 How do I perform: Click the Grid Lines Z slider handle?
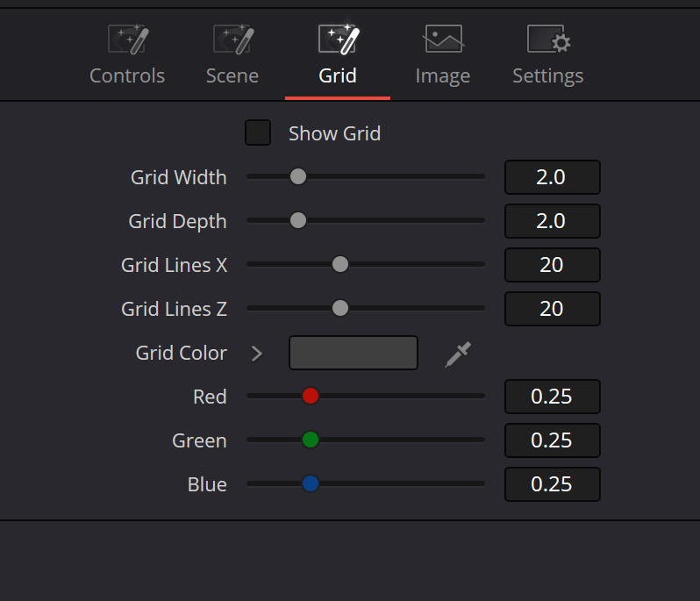click(x=340, y=308)
